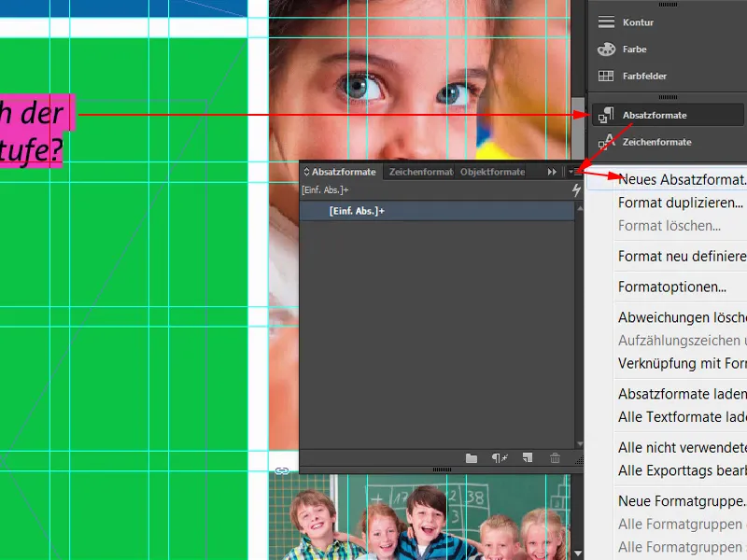Open the Absatzformate panel flyout menu icon

pyautogui.click(x=574, y=172)
